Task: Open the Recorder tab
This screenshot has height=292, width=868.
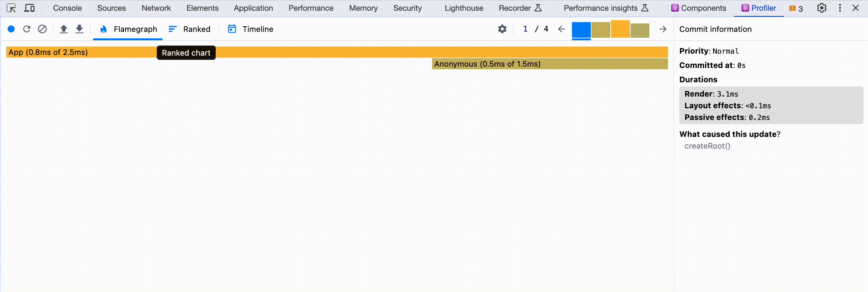Action: (x=520, y=8)
